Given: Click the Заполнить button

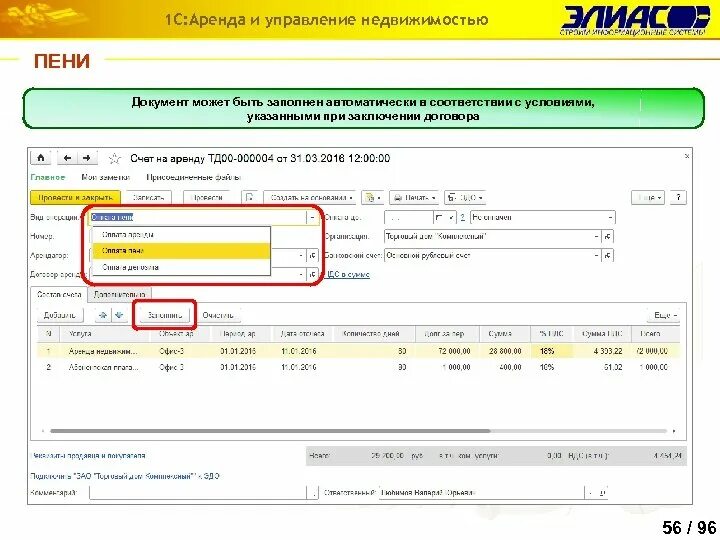Looking at the screenshot, I should (x=165, y=315).
